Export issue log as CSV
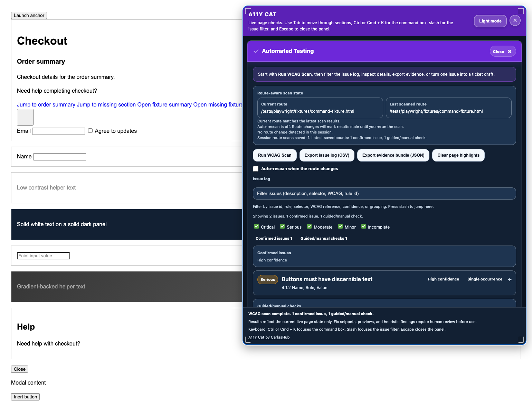 coord(326,155)
